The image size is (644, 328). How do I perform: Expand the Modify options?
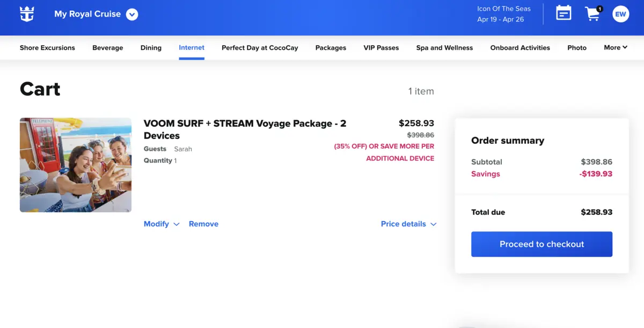[x=162, y=224]
